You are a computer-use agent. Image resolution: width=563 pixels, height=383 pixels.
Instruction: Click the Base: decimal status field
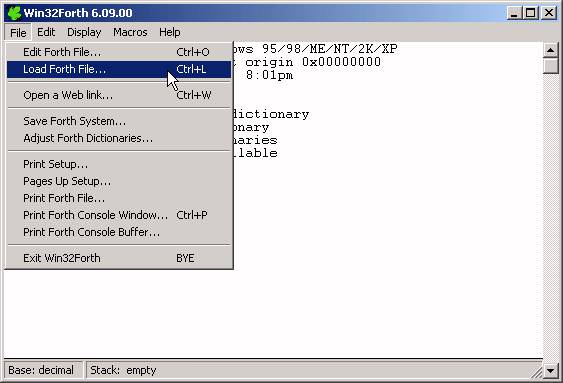(x=43, y=370)
